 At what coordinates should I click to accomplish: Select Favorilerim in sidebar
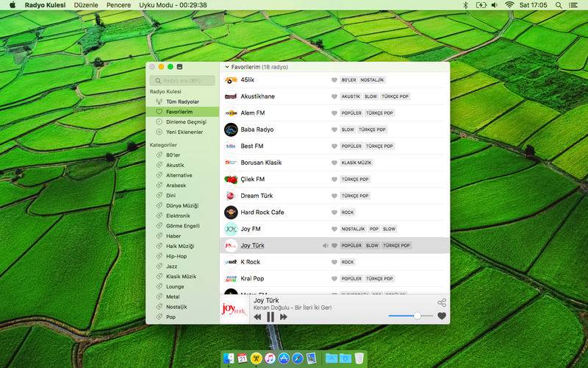(x=182, y=112)
